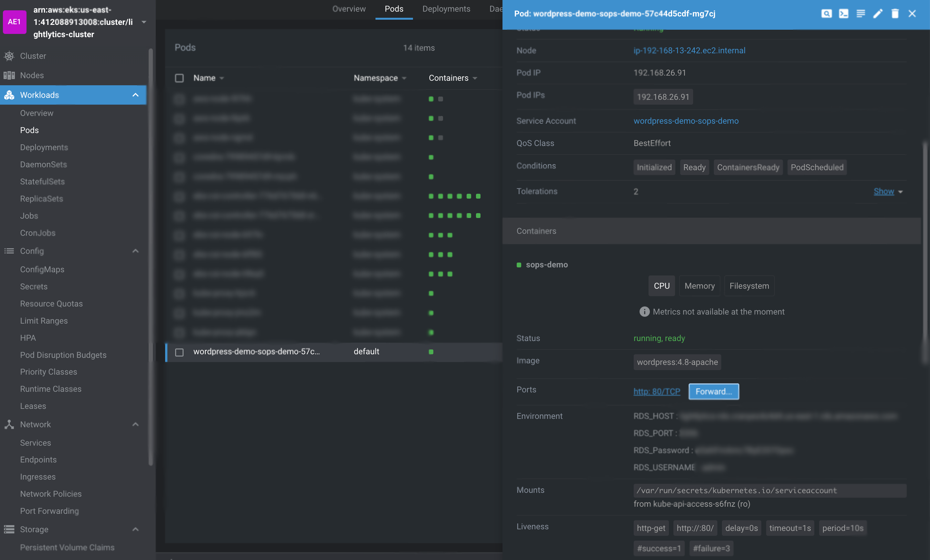
Task: Click the AE1 cluster avatar icon
Action: tap(14, 22)
